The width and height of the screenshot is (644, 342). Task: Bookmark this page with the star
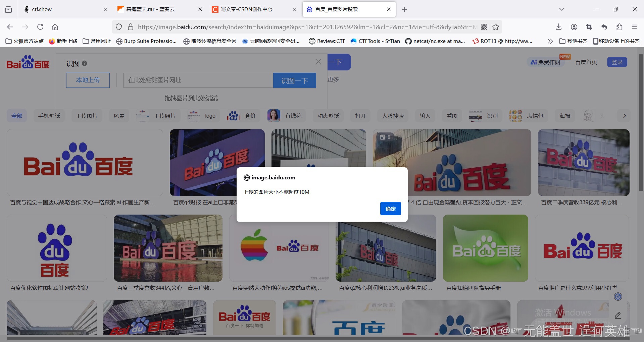coord(496,27)
